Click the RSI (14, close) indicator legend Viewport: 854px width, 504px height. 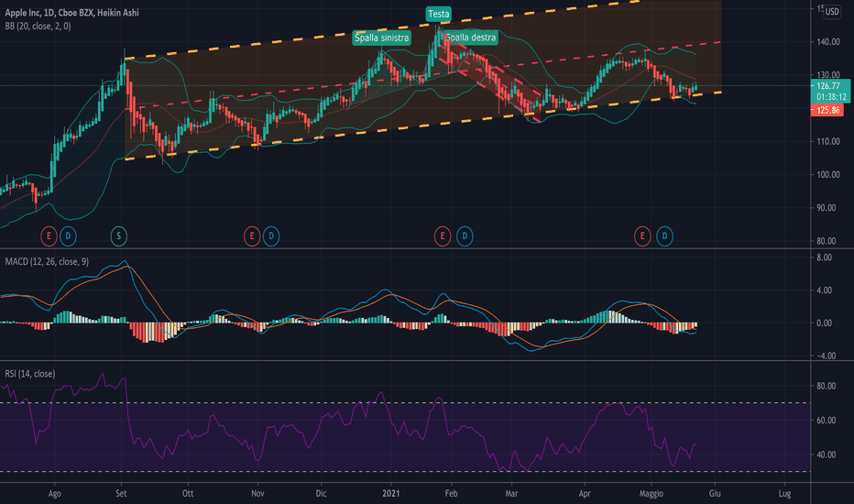(x=30, y=374)
